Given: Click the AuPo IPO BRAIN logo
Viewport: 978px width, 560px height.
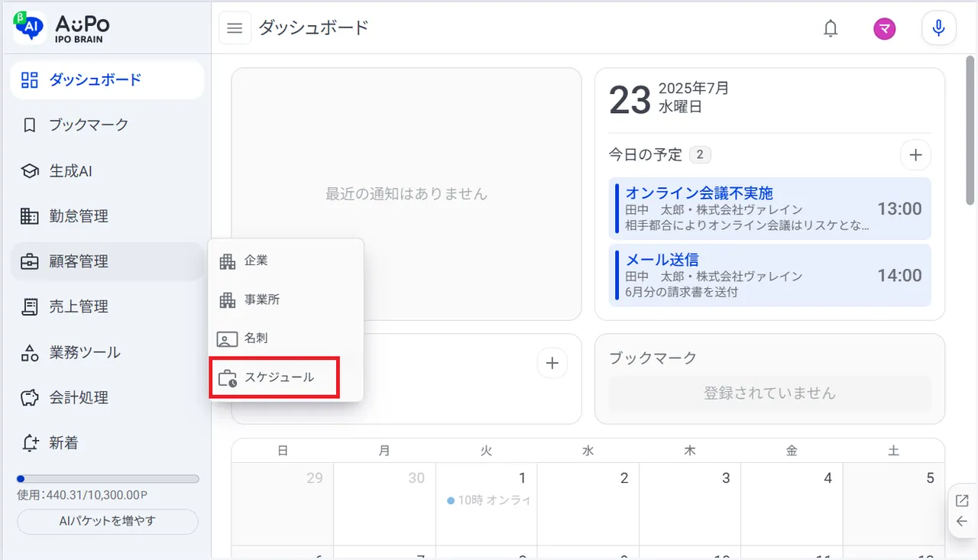Looking at the screenshot, I should [x=63, y=28].
